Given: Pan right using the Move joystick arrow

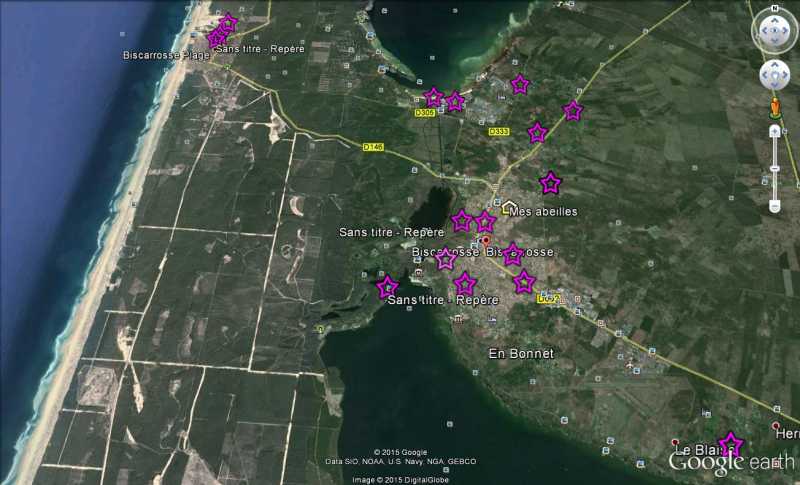Looking at the screenshot, I should pos(786,75).
